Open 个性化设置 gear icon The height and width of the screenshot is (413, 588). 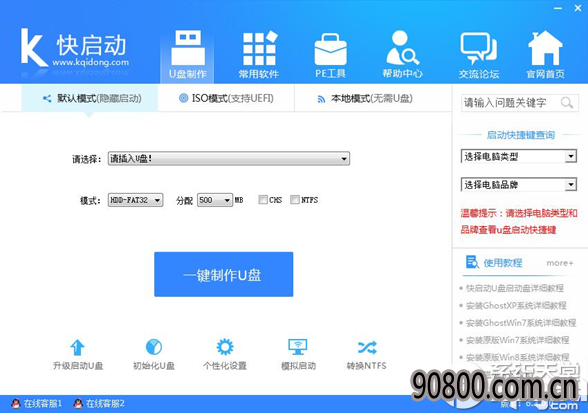point(225,347)
